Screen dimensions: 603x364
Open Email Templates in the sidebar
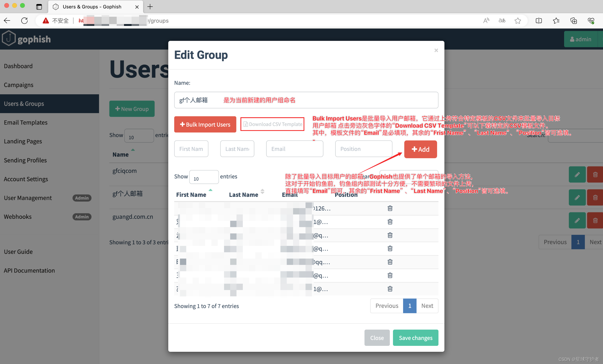26,122
